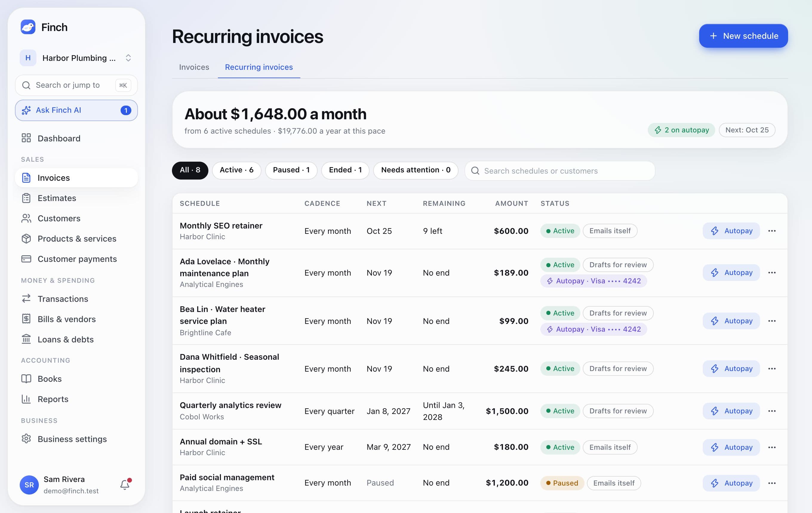Image resolution: width=812 pixels, height=513 pixels.
Task: Click Autopay for Ada Lovelace maintenance plan
Action: (731, 273)
